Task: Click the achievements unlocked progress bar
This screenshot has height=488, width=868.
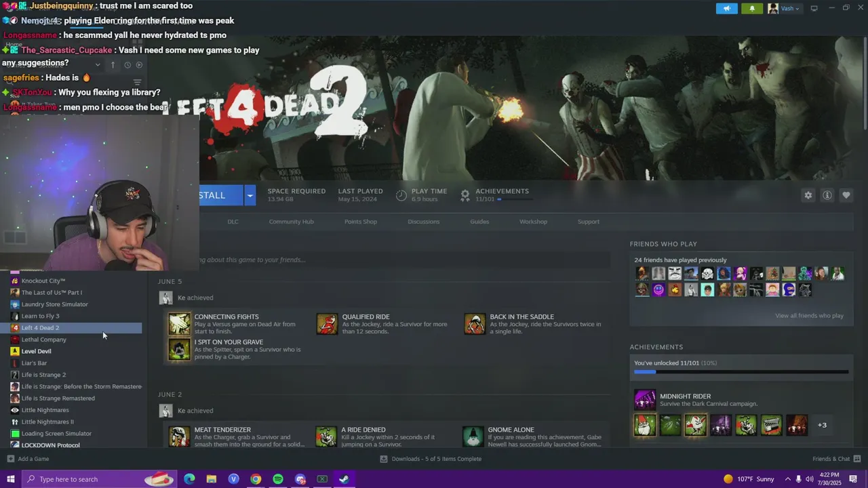Action: 741,371
